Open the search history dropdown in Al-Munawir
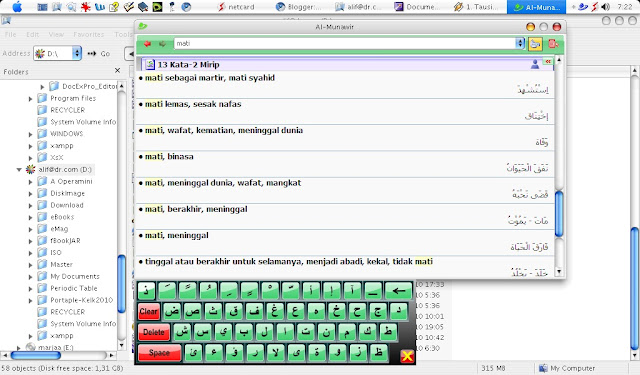This screenshot has height=375, width=640. [520, 43]
